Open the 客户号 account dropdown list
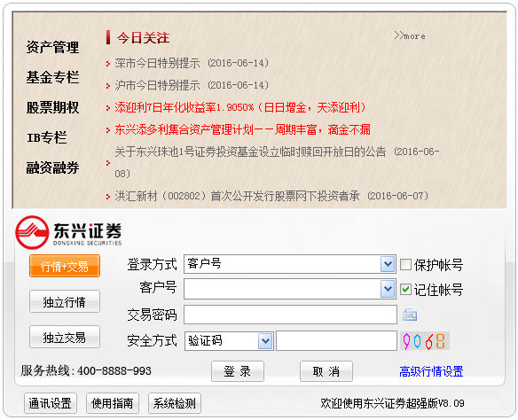 (388, 289)
